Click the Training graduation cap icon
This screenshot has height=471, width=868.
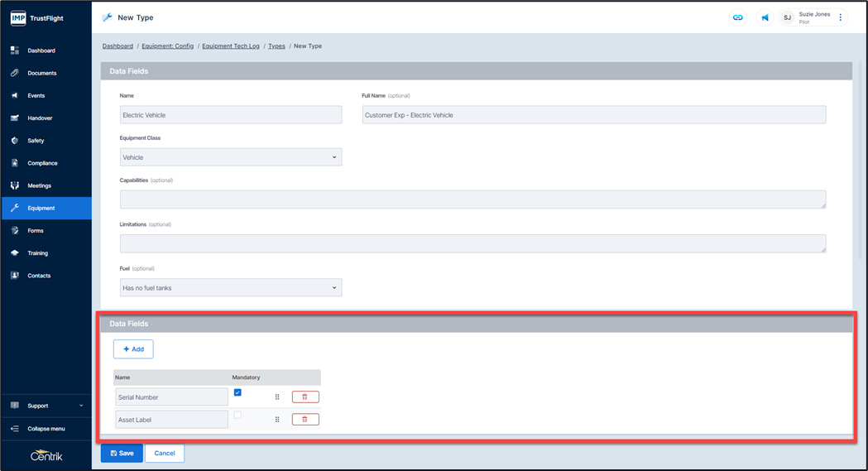[15, 253]
